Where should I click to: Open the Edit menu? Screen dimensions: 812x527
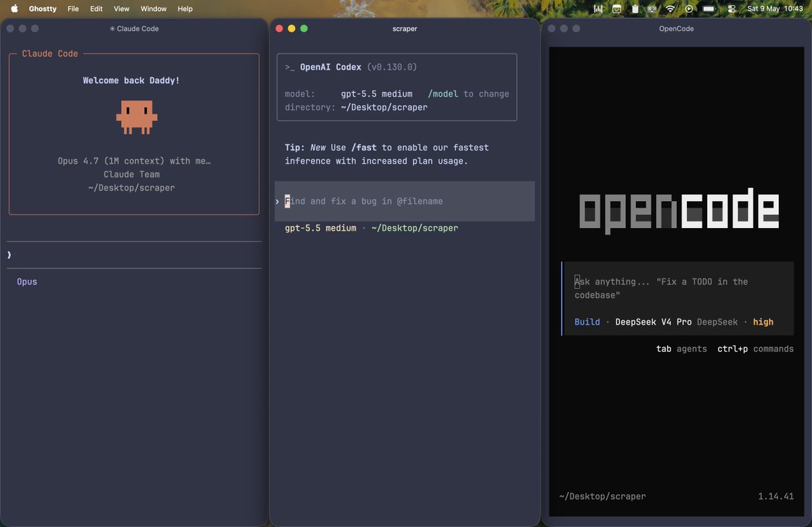(x=96, y=9)
